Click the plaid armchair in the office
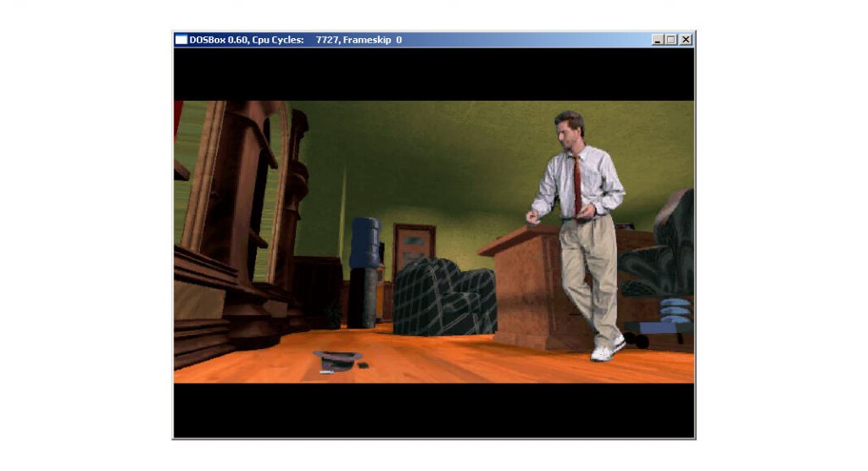Viewport: 868px width, 471px height. (x=444, y=297)
